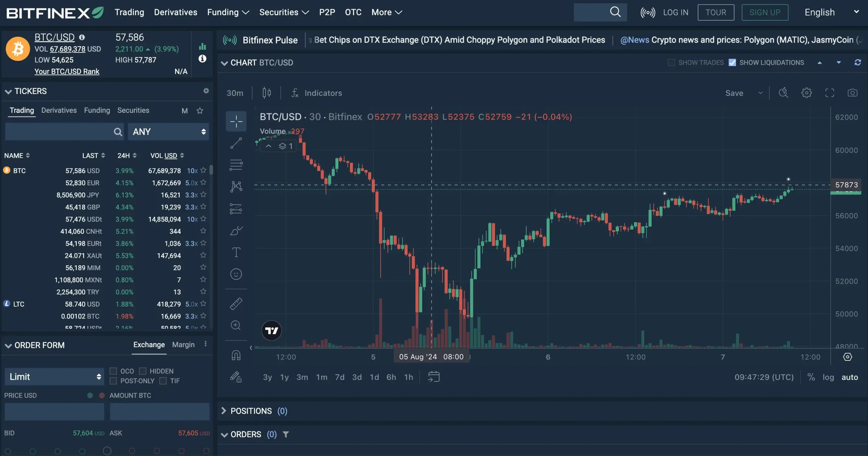Viewport: 868px width, 456px height.
Task: Open the forecasting and measurement tools
Action: pos(236,209)
